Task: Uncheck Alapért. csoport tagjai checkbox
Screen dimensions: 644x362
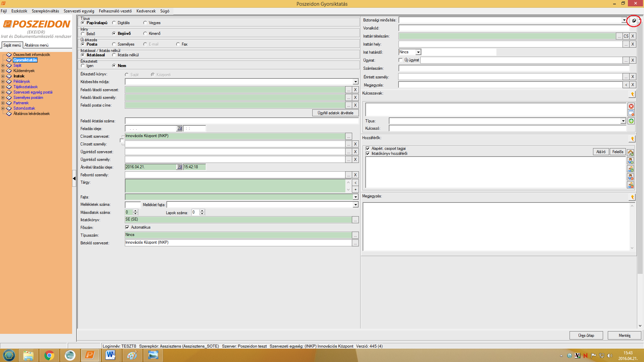Action: click(368, 148)
